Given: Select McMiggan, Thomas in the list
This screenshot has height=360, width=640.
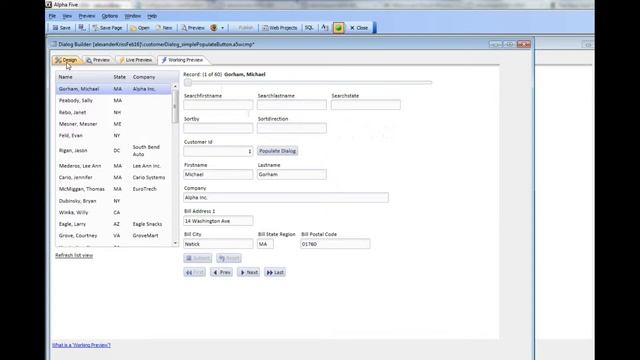Looking at the screenshot, I should (x=114, y=189).
